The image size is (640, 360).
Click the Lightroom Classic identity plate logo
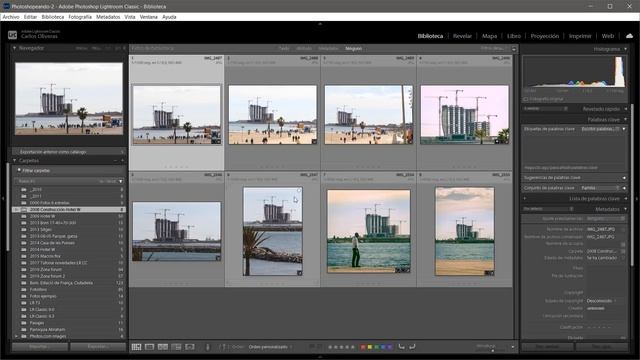13,35
